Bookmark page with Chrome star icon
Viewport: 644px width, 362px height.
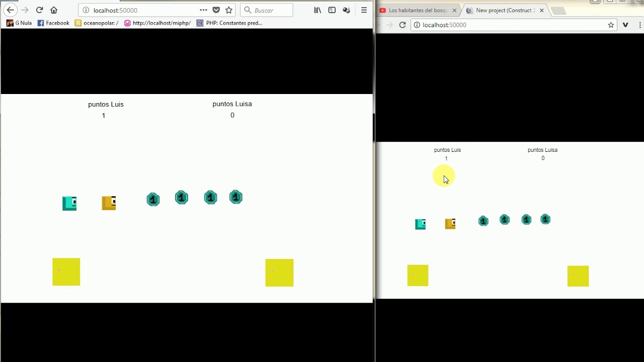click(611, 25)
